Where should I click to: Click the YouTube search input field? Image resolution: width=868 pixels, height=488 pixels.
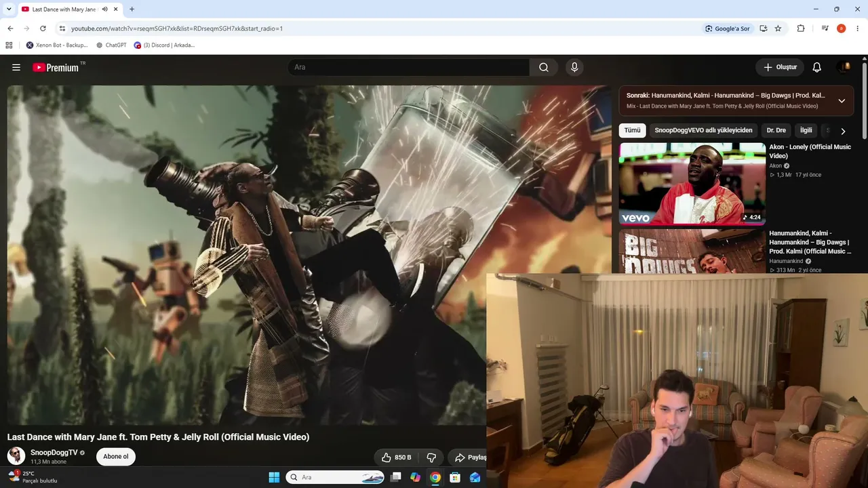(408, 67)
